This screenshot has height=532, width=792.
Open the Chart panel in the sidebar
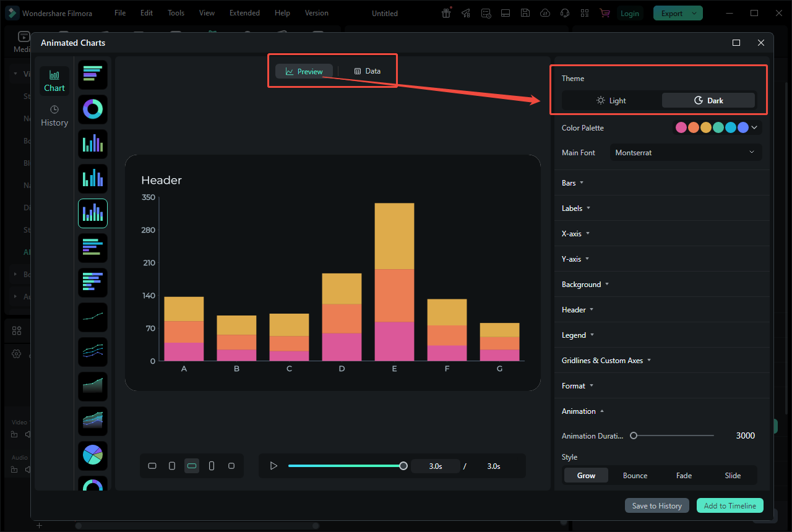pyautogui.click(x=54, y=80)
